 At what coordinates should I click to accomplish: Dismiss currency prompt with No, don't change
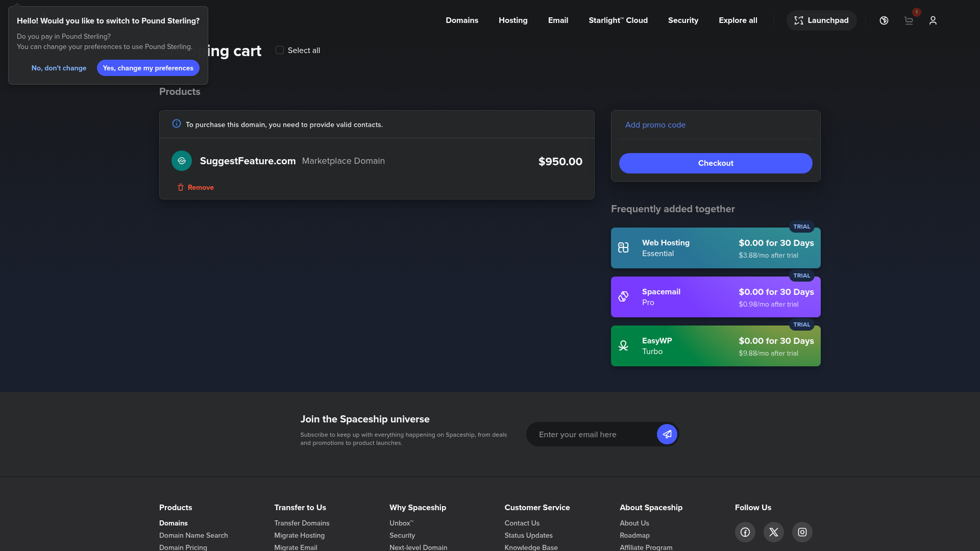[x=59, y=68]
